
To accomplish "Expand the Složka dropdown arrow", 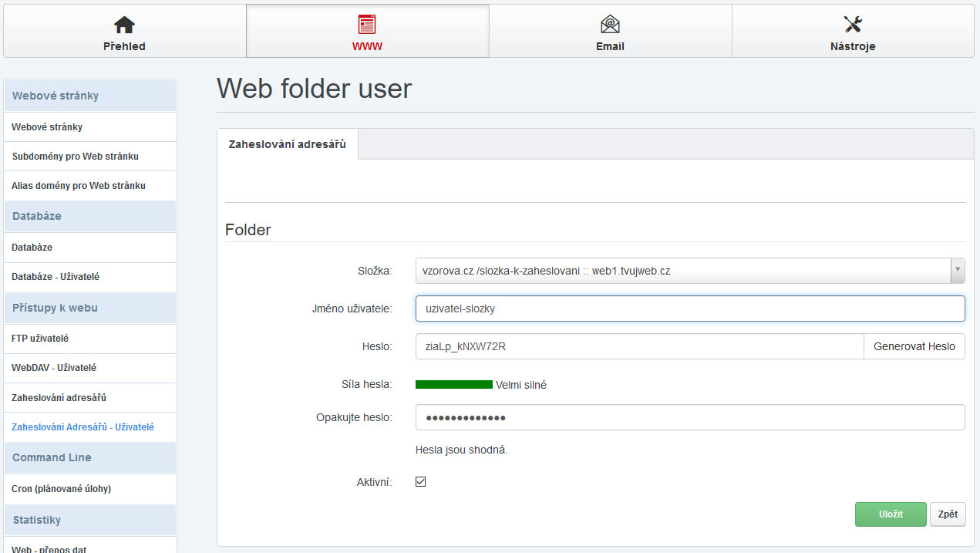I will pyautogui.click(x=957, y=271).
